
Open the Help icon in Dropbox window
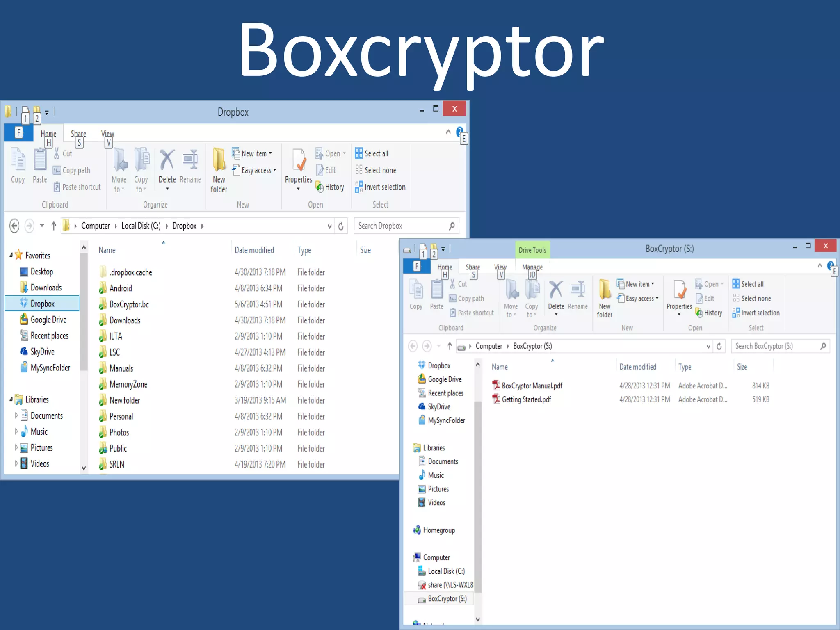tap(459, 132)
